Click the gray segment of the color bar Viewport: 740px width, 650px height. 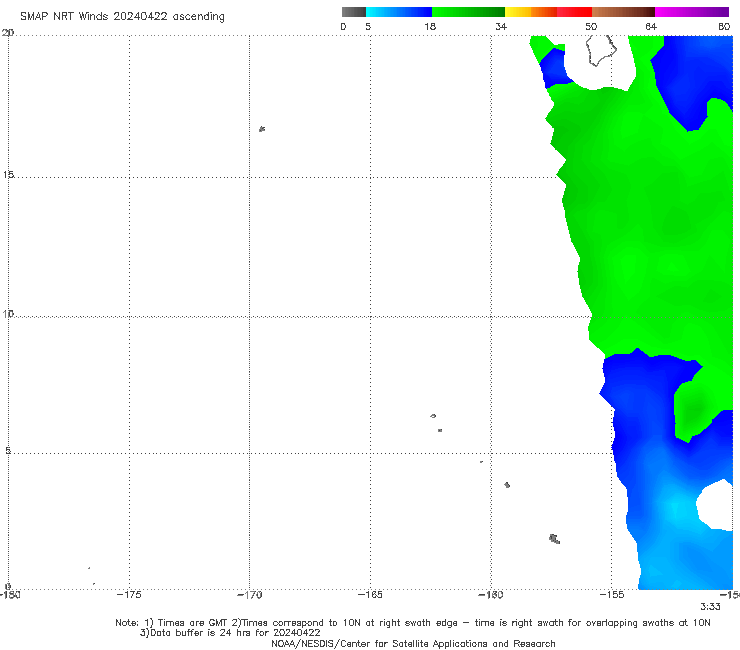point(354,12)
